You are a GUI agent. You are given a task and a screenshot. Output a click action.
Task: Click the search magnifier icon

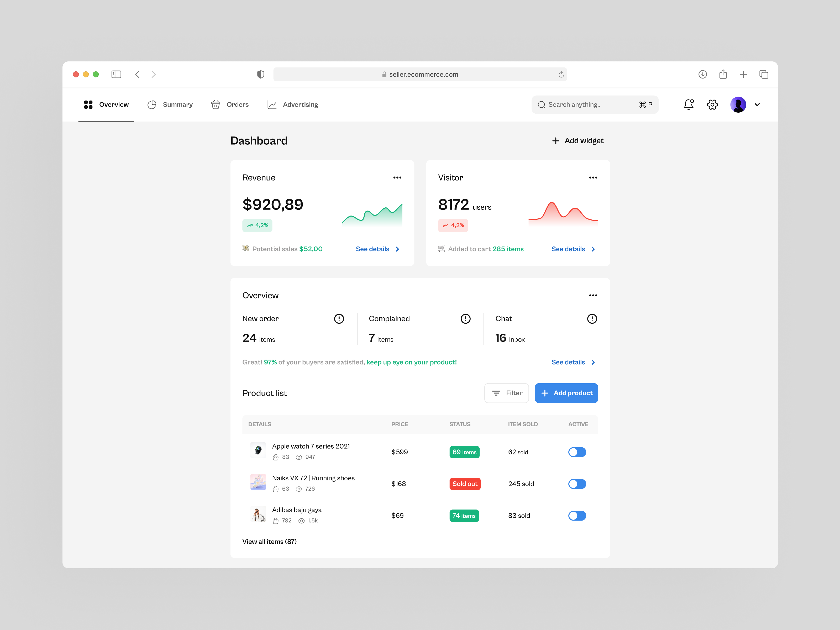542,104
